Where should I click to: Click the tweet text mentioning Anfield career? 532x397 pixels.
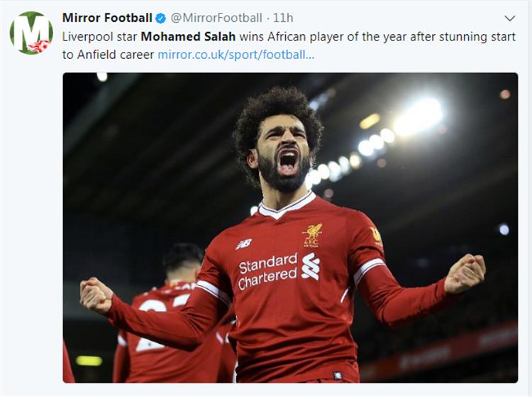pos(108,54)
